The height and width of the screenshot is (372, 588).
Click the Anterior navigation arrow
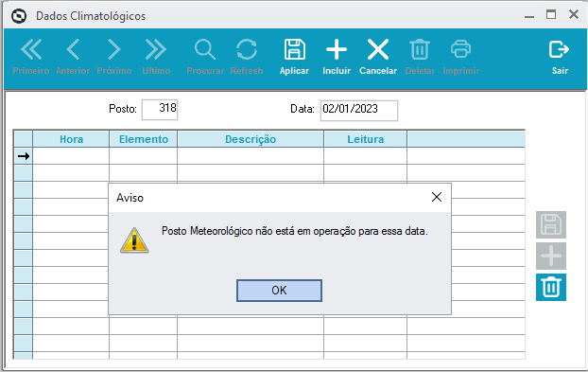click(73, 57)
